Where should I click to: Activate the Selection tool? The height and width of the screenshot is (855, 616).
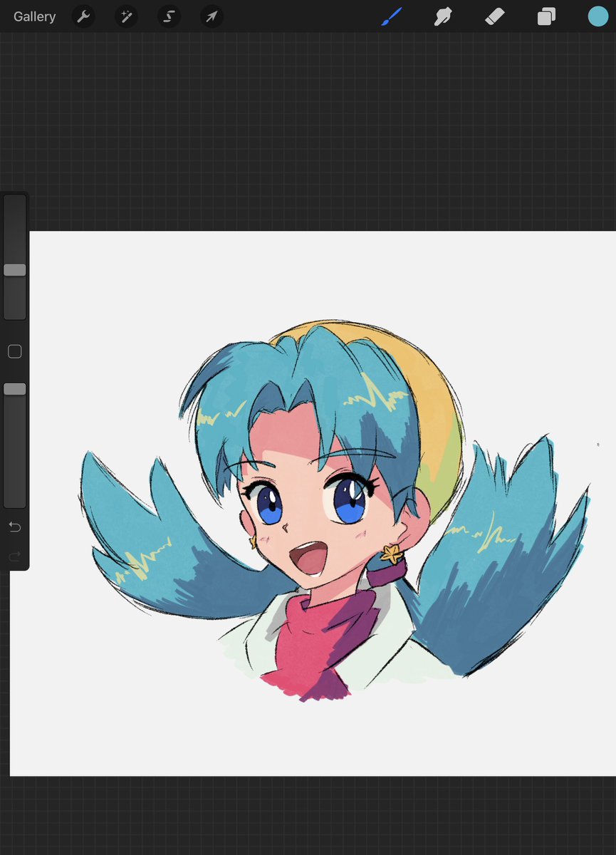pyautogui.click(x=169, y=16)
